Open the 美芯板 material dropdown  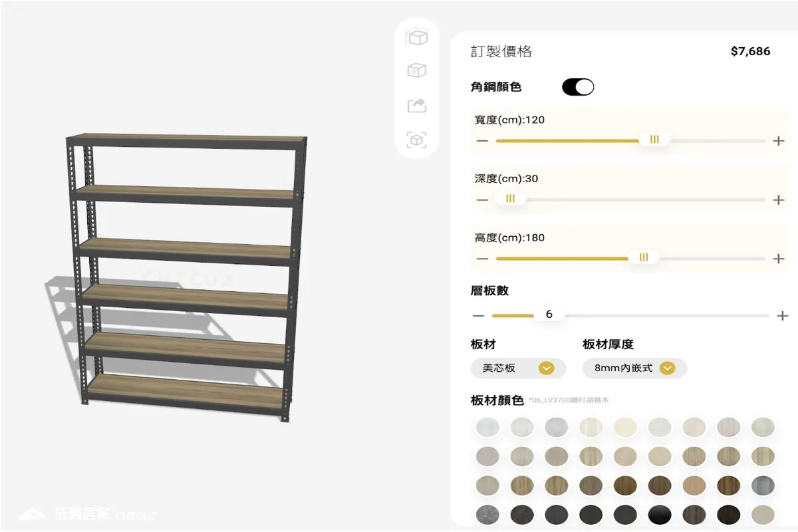[519, 368]
